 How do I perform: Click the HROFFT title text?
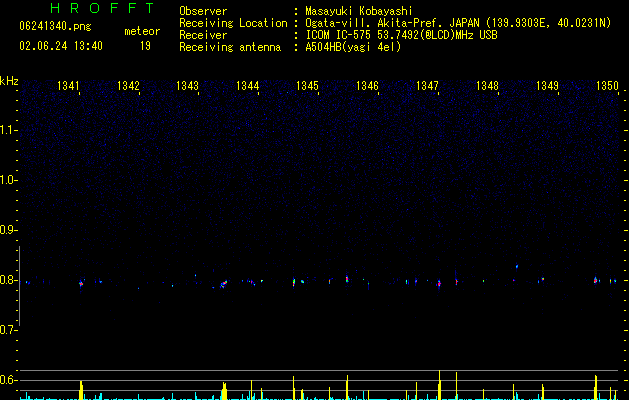point(102,8)
